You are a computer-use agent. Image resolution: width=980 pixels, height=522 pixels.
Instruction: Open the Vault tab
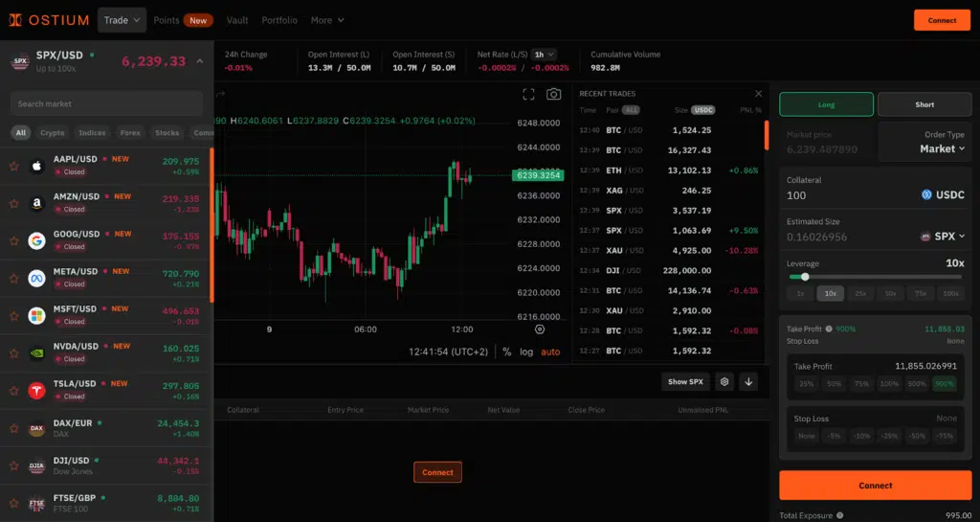pyautogui.click(x=238, y=20)
